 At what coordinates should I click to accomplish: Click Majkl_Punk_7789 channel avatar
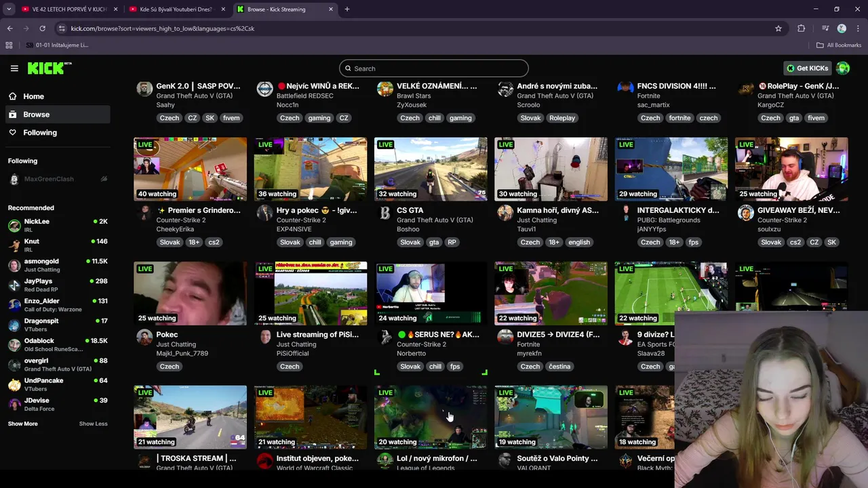coord(144,337)
